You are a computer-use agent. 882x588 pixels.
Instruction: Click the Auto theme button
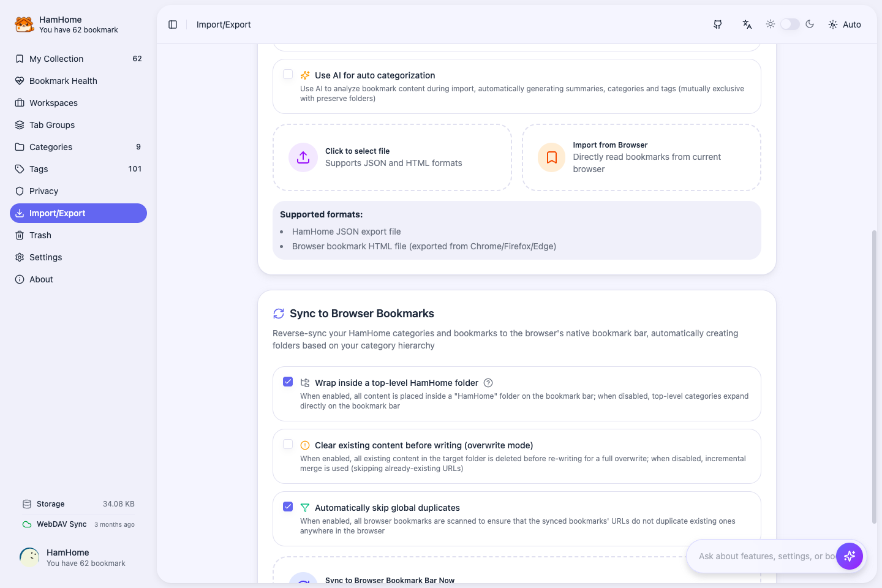(x=845, y=24)
